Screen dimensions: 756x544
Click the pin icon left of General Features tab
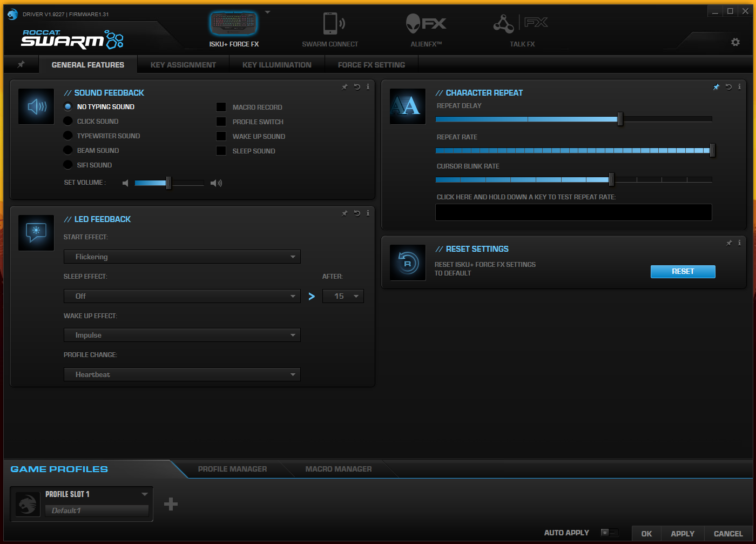click(x=21, y=64)
